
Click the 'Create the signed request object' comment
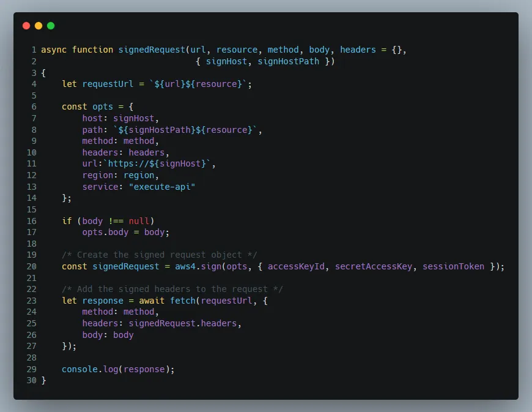coord(160,255)
